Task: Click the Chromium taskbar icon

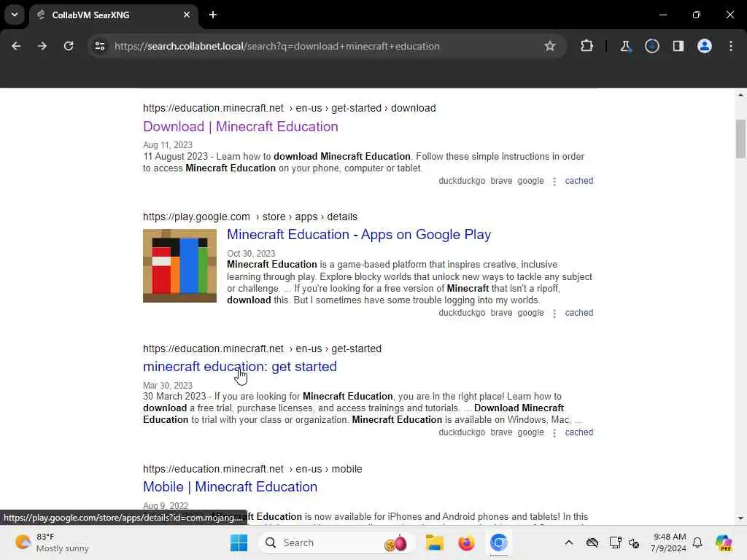Action: coord(498,542)
